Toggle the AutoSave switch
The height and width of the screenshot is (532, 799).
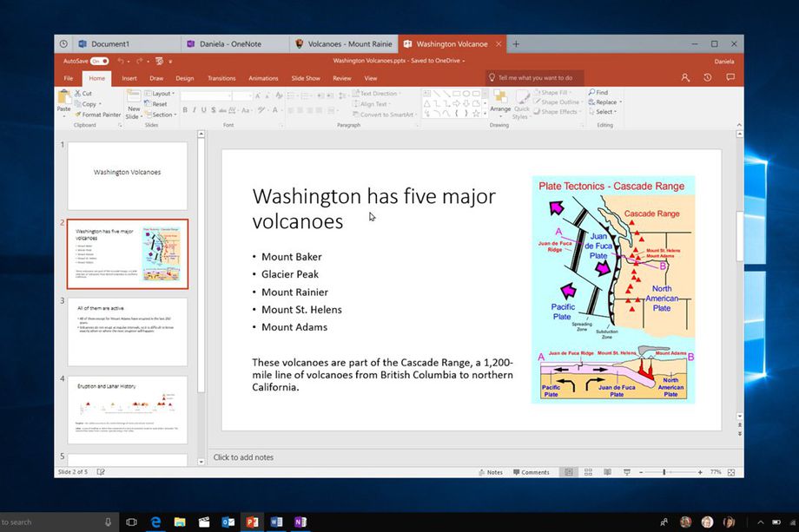point(99,61)
